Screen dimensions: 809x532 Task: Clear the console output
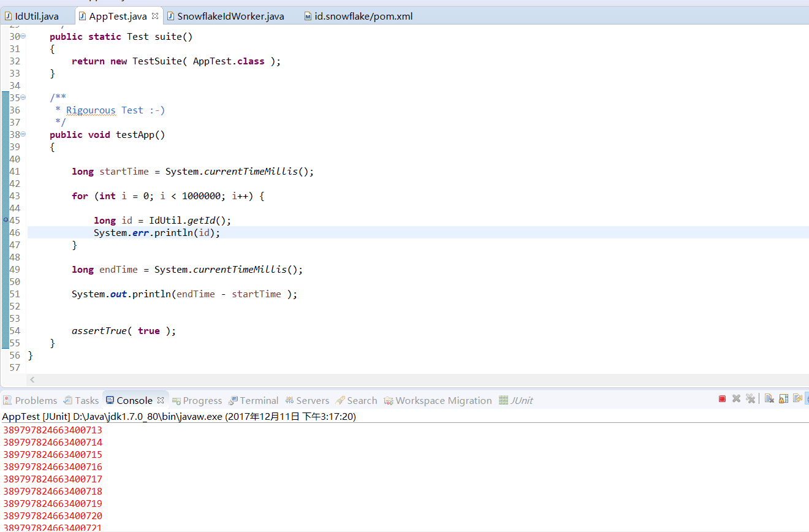coord(769,399)
